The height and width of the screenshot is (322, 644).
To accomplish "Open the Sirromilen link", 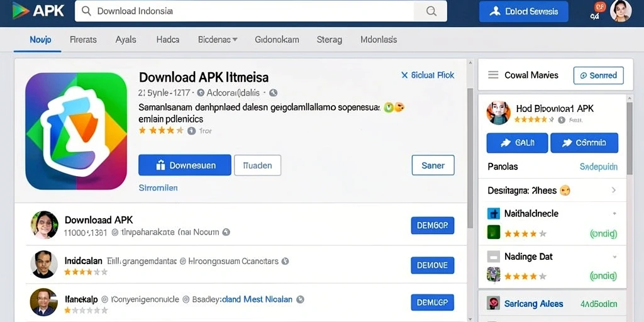I will (x=158, y=187).
